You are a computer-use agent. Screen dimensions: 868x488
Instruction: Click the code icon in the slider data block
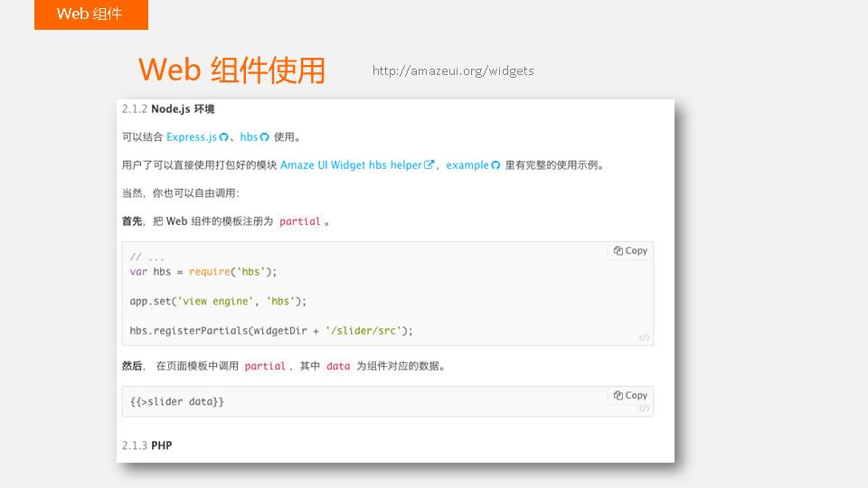point(644,408)
